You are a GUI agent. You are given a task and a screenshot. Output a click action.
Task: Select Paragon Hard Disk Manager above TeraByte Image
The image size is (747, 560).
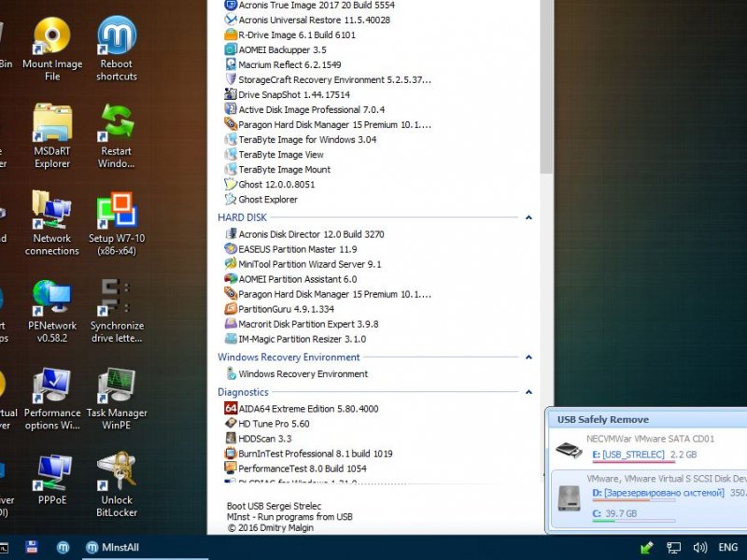tap(328, 125)
